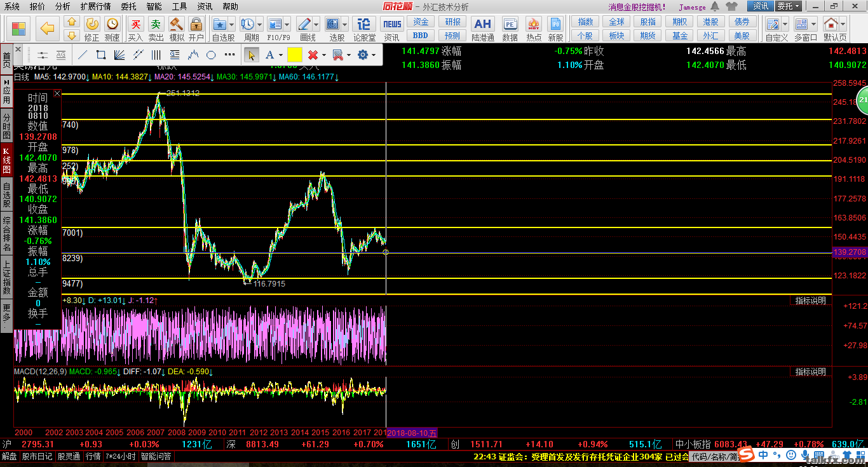The image size is (868, 467).
Task: Click the horizontal lines adjust tool
Action: tap(43, 55)
